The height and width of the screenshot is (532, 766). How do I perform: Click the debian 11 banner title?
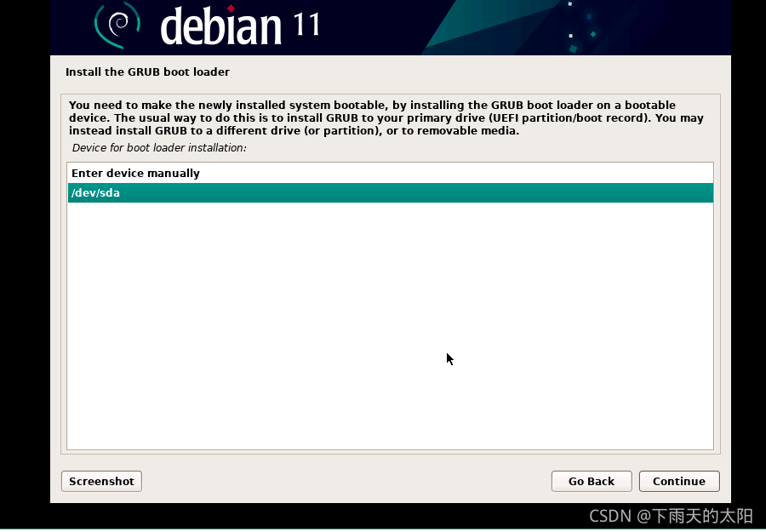click(x=240, y=26)
